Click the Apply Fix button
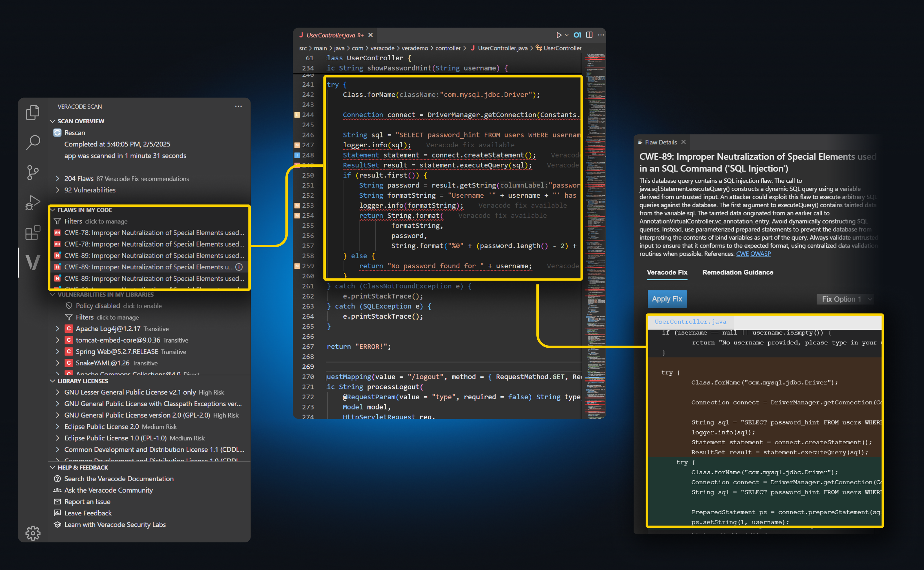924x570 pixels. coord(667,299)
